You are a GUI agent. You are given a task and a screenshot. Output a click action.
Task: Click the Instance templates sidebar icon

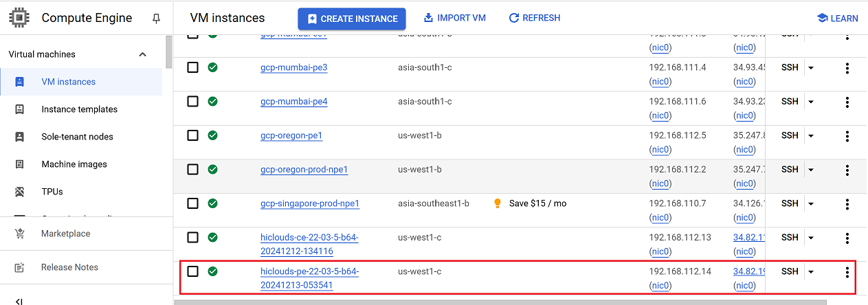click(19, 109)
